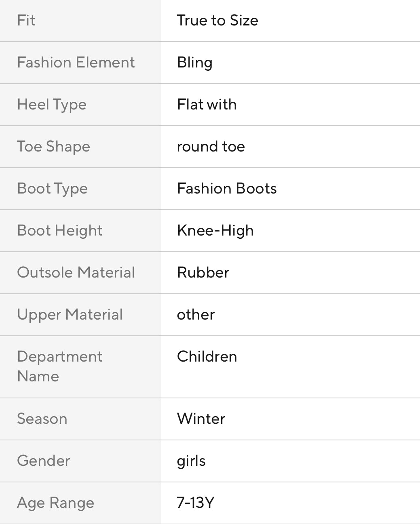
Task: Click the "girls" gender value
Action: [x=191, y=461]
